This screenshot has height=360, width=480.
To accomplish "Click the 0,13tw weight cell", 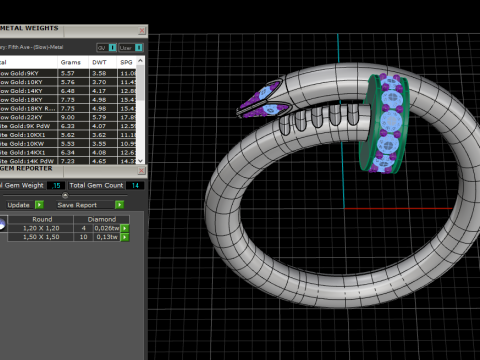I will [107, 237].
